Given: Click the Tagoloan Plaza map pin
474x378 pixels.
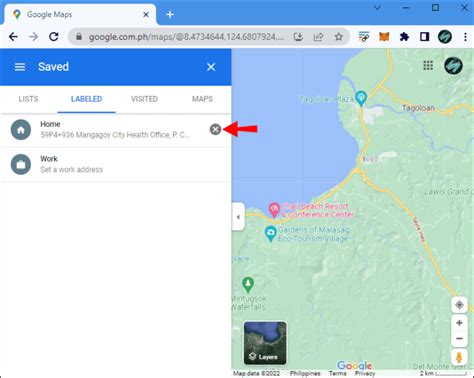Looking at the screenshot, I should coord(361,98).
